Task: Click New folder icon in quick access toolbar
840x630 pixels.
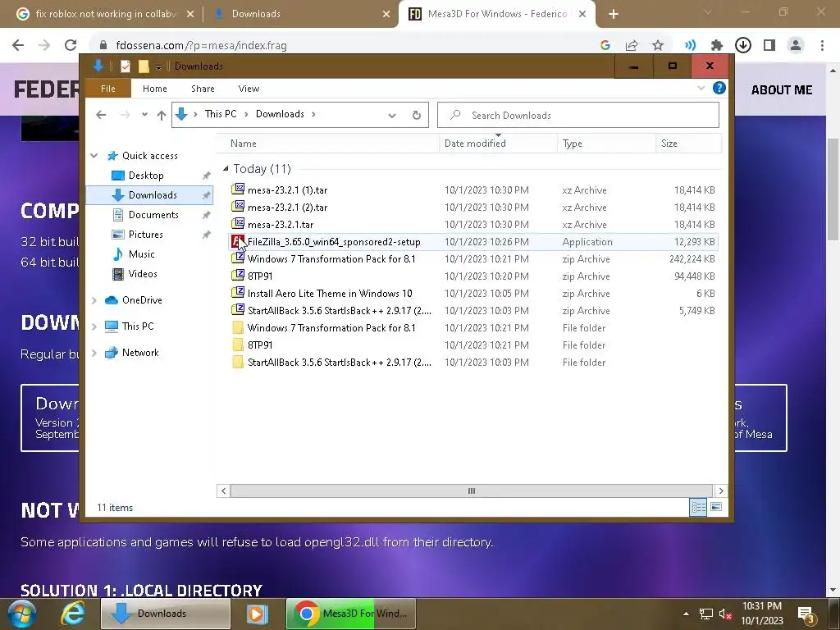Action: pyautogui.click(x=143, y=66)
